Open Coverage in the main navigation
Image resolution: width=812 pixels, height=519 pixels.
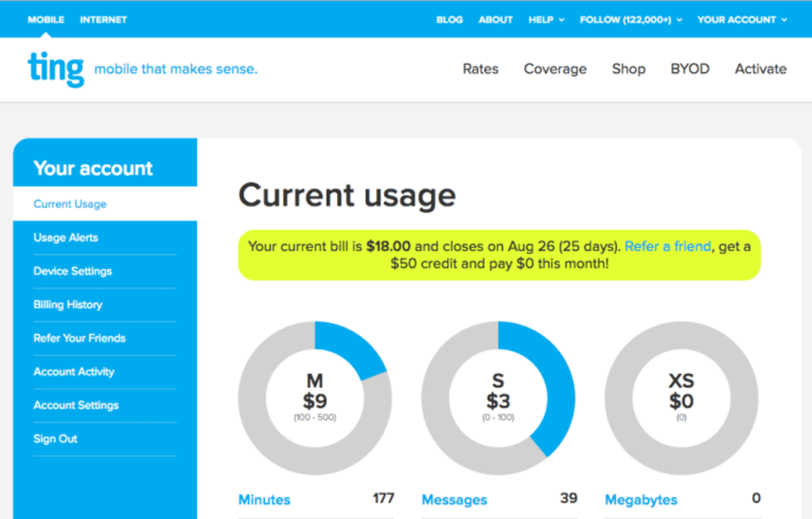555,69
